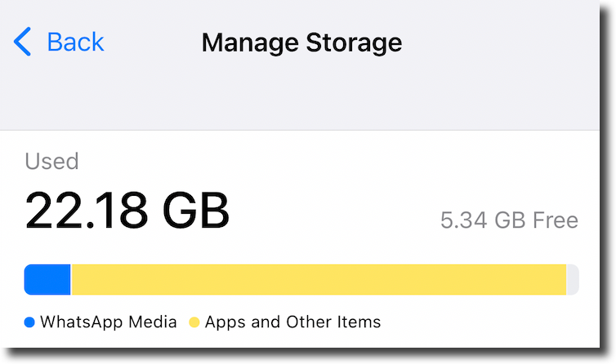This screenshot has width=616, height=364.
Task: Click the Used label
Action: (x=51, y=161)
